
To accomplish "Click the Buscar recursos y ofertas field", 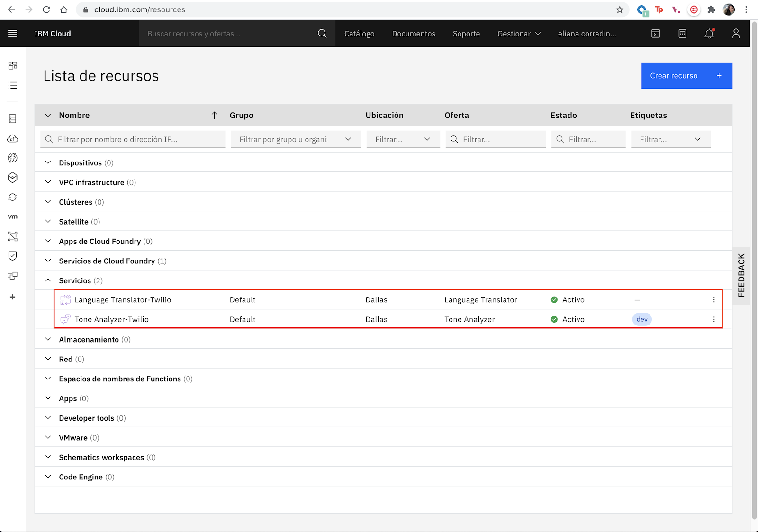I will [228, 34].
